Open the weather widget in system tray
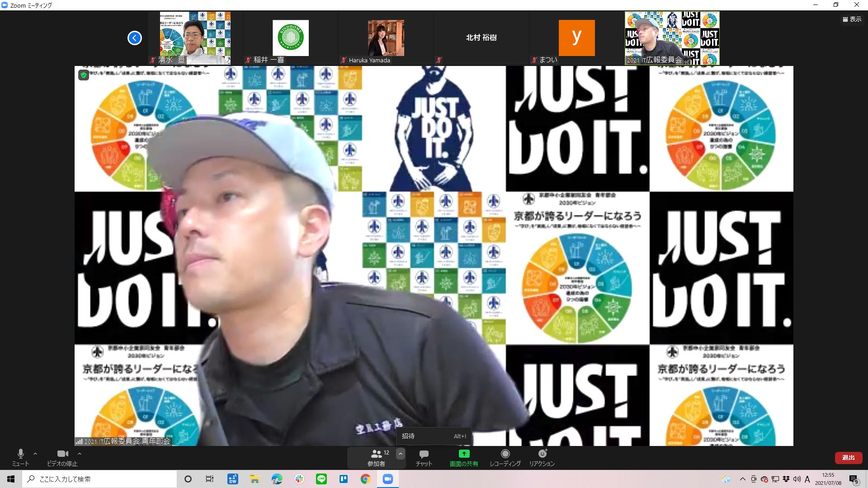 click(x=726, y=479)
